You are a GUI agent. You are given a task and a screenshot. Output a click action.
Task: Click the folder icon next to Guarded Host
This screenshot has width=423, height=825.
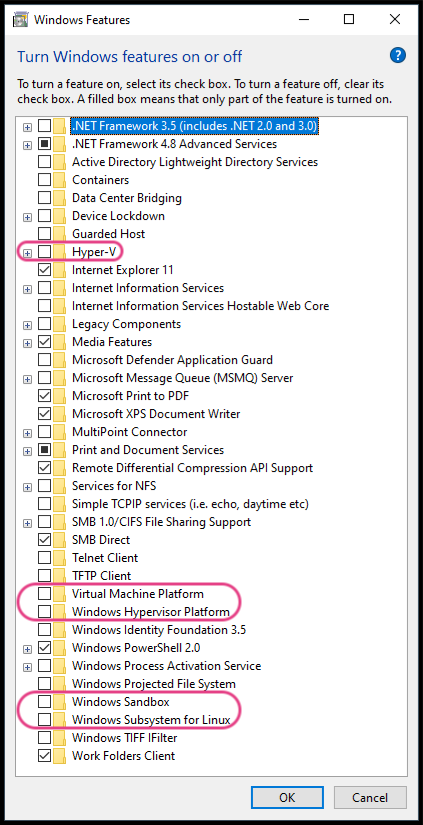(x=60, y=234)
